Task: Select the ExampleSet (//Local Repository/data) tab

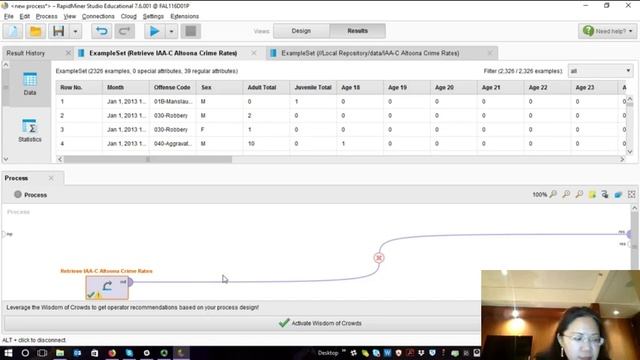Action: tap(370, 53)
